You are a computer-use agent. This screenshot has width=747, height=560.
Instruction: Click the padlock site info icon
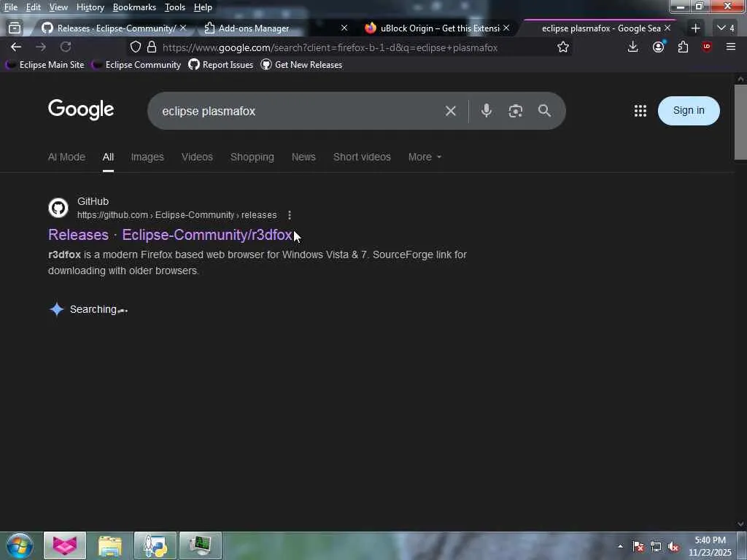tap(152, 47)
